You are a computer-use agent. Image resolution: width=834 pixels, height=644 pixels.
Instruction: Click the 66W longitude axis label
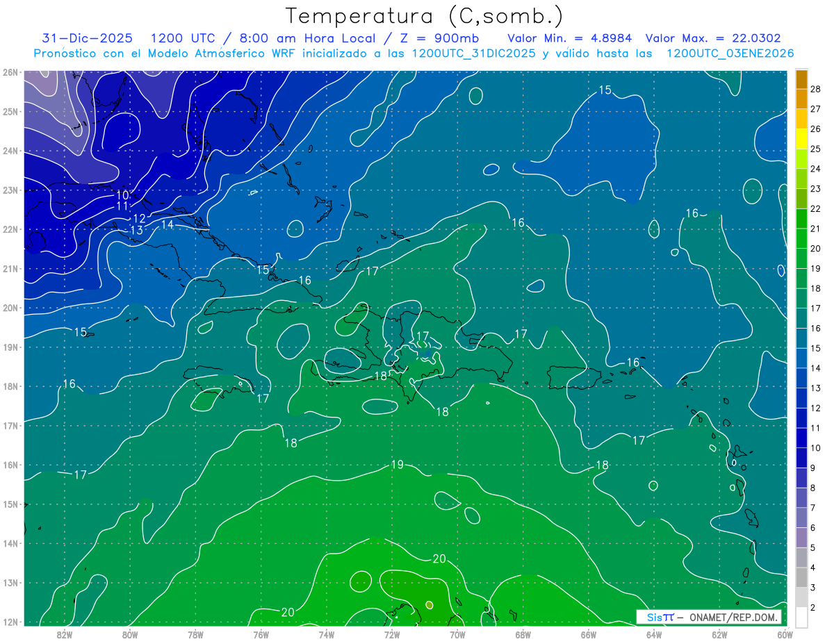[589, 634]
